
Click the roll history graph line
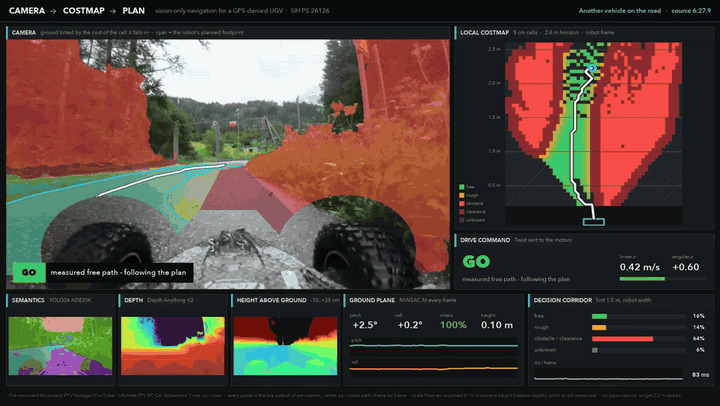click(x=433, y=368)
